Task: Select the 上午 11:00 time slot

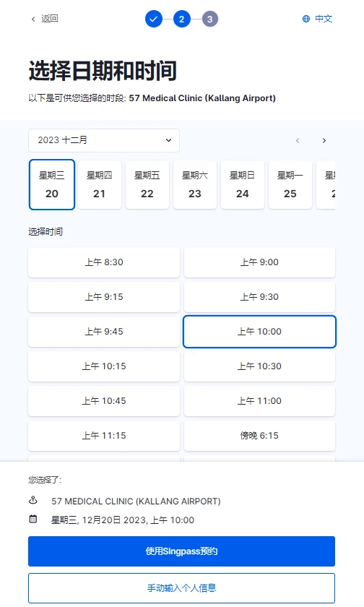Action: pos(259,401)
